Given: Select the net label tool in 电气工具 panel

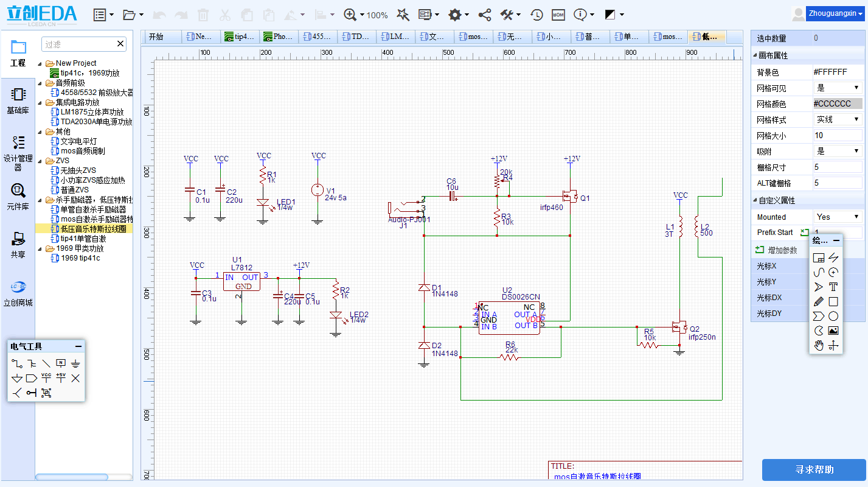Looking at the screenshot, I should pos(61,363).
